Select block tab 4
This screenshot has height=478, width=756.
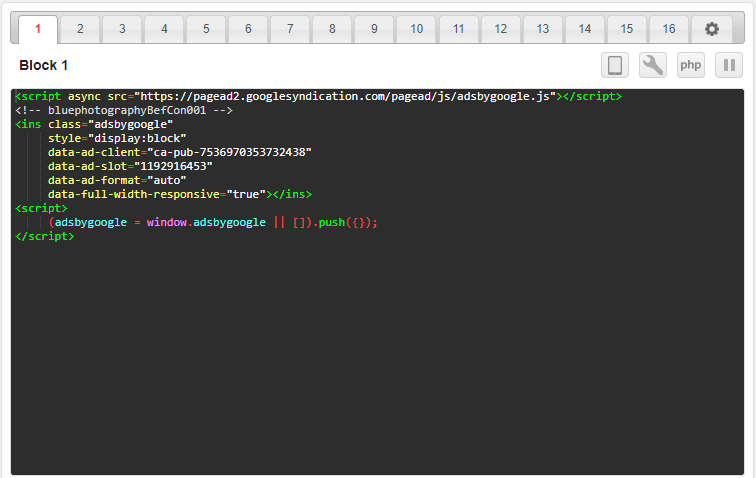point(164,29)
